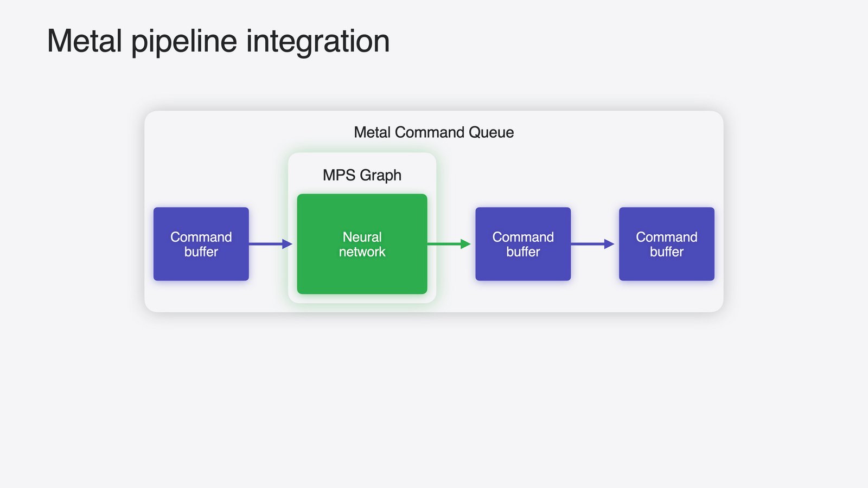Select the Command buffer box fed by the green arrow
This screenshot has width=868, height=488.
click(x=523, y=244)
